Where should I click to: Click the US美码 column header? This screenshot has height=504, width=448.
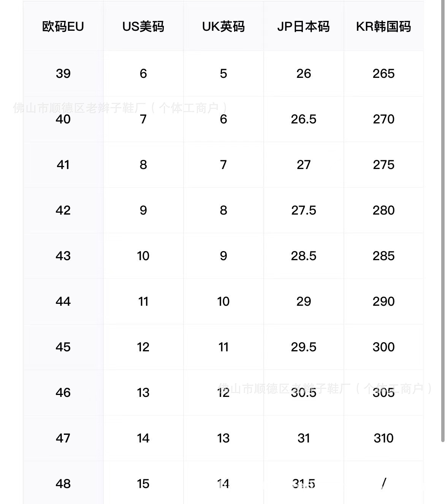(143, 27)
